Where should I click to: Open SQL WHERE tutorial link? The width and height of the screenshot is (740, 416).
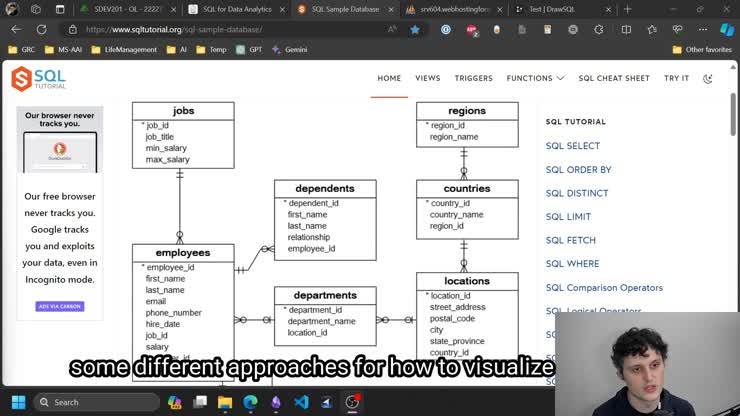point(572,264)
